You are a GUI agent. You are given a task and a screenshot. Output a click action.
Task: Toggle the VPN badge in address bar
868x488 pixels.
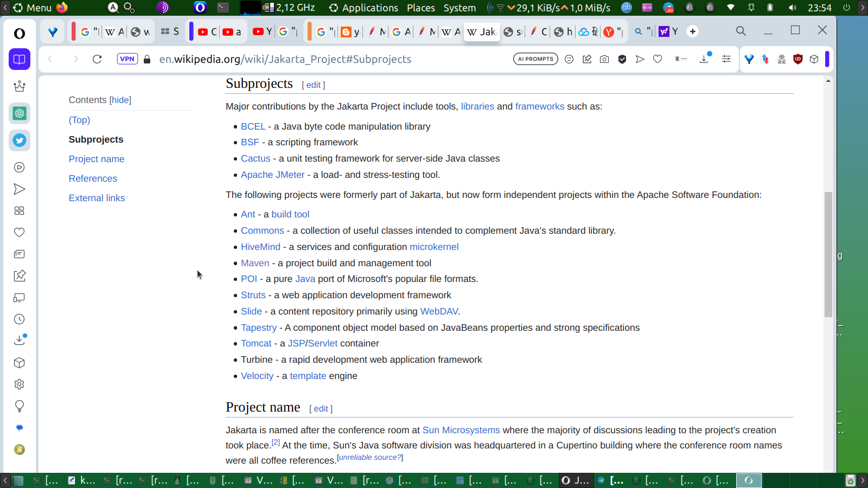pos(127,59)
